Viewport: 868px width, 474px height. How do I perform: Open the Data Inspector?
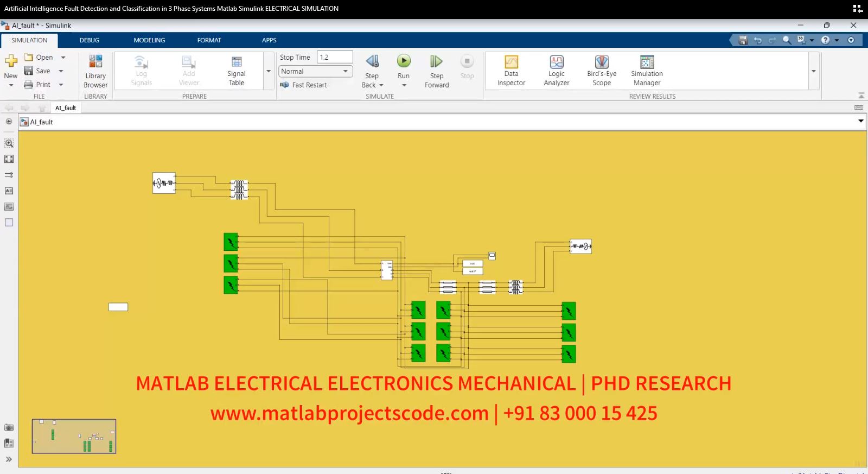click(x=511, y=71)
